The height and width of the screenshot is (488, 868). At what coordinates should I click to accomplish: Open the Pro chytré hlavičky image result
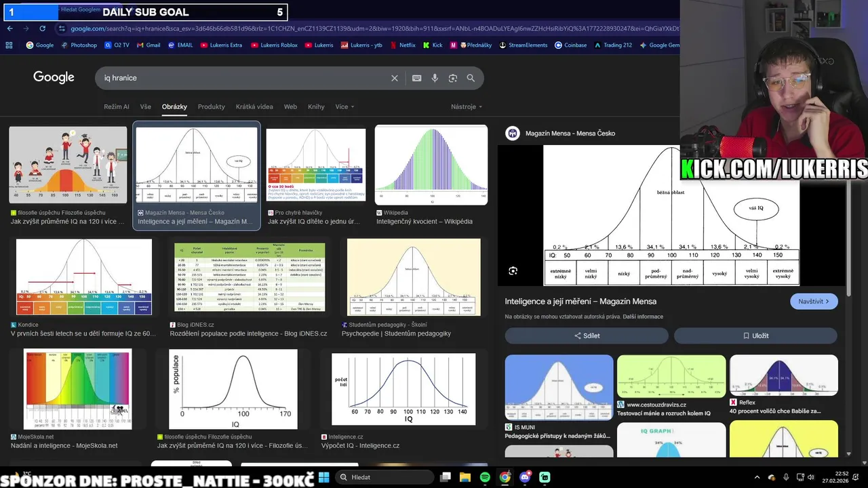tap(315, 165)
